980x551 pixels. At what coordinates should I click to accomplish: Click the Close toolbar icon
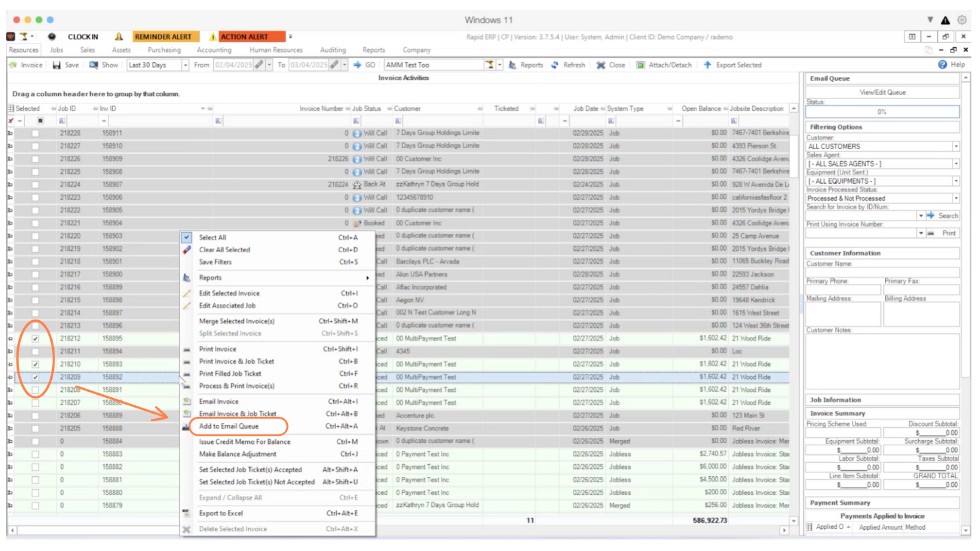[x=601, y=65]
